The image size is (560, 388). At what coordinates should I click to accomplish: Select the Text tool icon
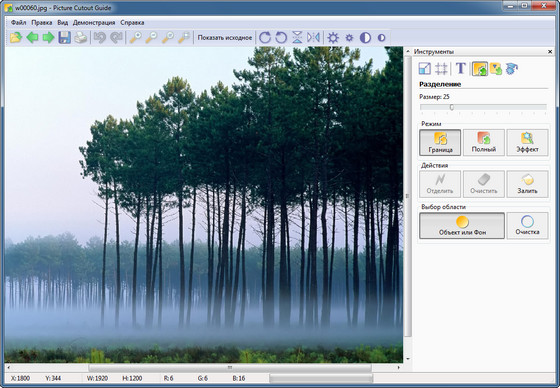[461, 68]
